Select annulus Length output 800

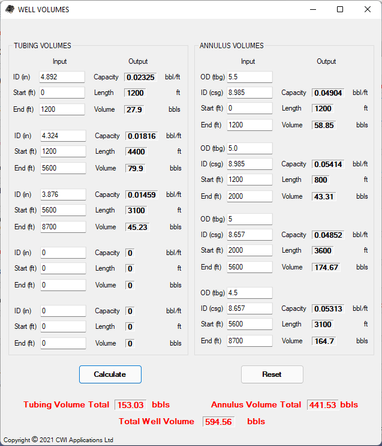(320, 180)
